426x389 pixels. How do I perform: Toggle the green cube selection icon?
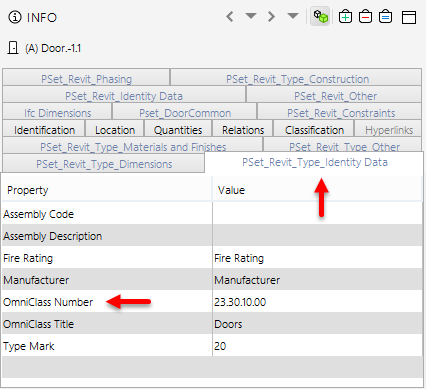coord(320,16)
